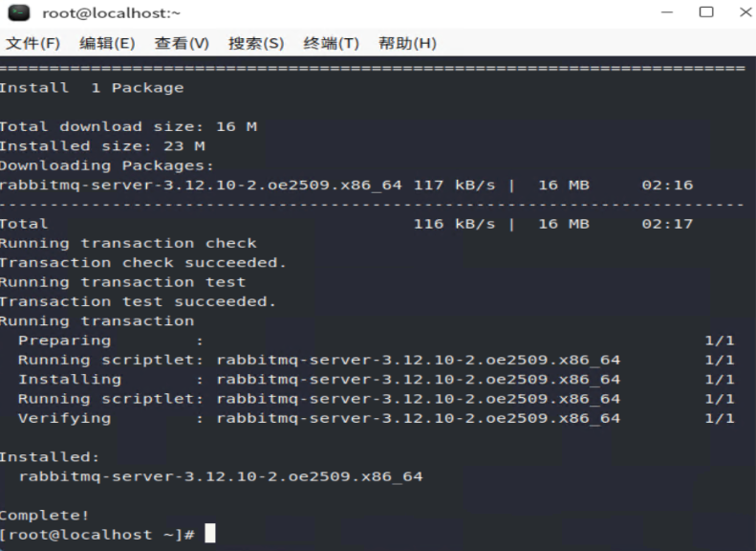This screenshot has width=756, height=551.
Task: Click the total speed '116 kB/s'
Action: pos(455,224)
